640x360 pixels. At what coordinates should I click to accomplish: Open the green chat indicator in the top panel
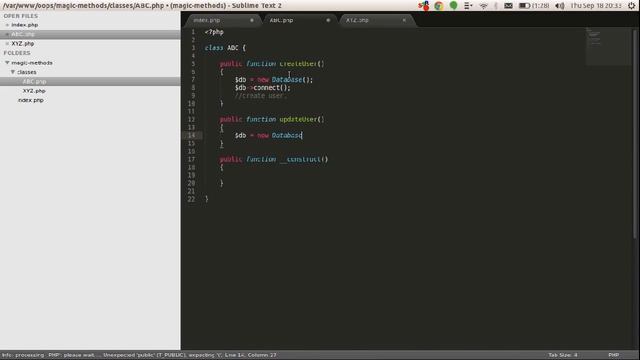pos(453,5)
